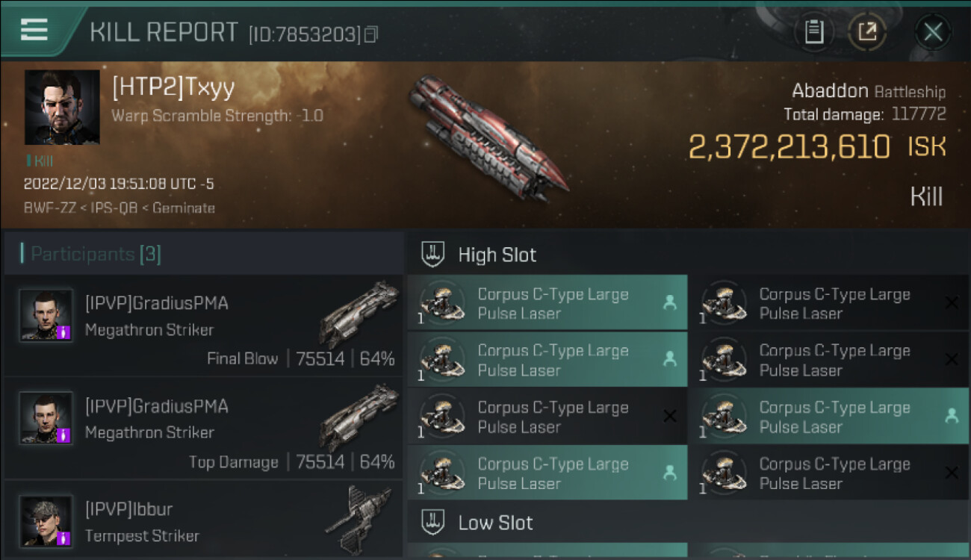Image resolution: width=971 pixels, height=560 pixels.
Task: Open the Geminate region link
Action: [183, 208]
